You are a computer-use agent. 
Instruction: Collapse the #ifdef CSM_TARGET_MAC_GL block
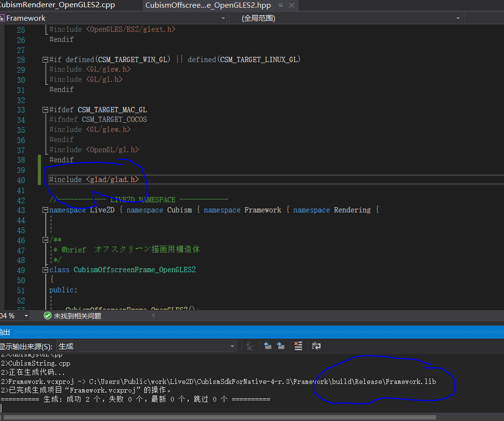[x=45, y=110]
